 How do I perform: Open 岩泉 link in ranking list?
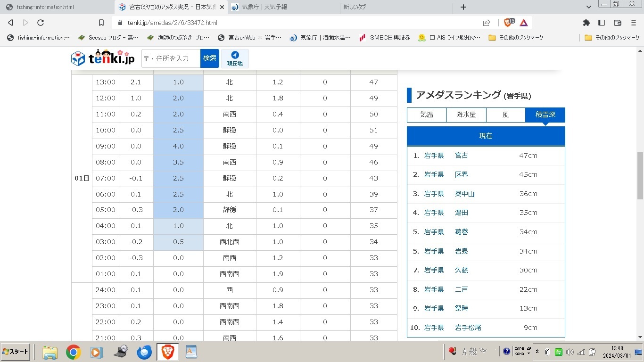point(462,251)
